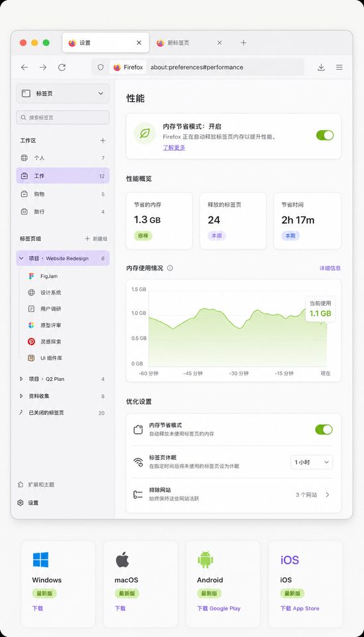Click the 了解更多 link
364x637 pixels.
coord(174,147)
